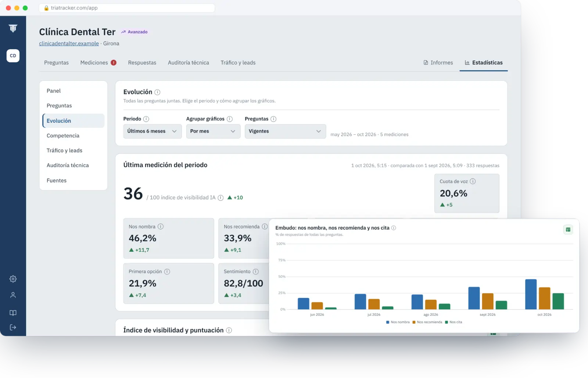Click the info icon on the Sentimiento card

256,271
